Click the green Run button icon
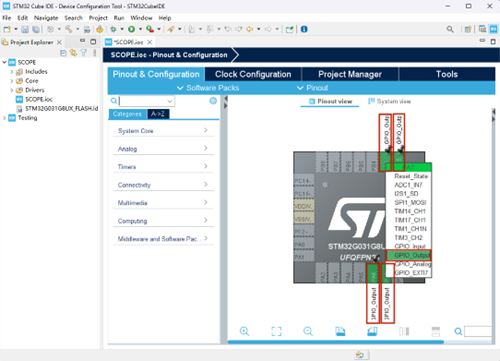 (132, 29)
